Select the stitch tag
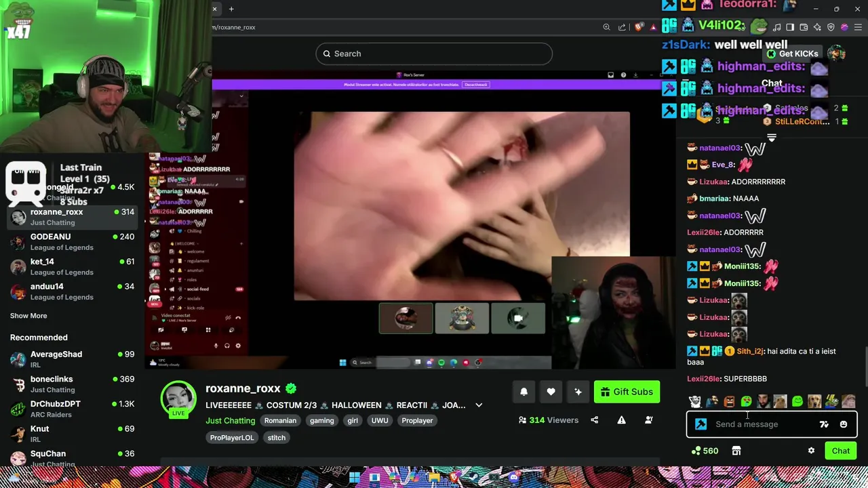Viewport: 868px width, 488px height. pyautogui.click(x=276, y=438)
